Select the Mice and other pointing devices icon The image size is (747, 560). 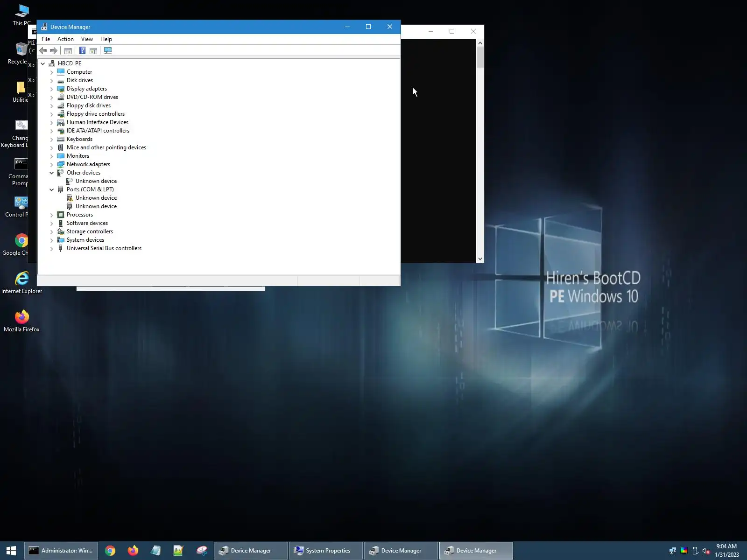click(61, 147)
